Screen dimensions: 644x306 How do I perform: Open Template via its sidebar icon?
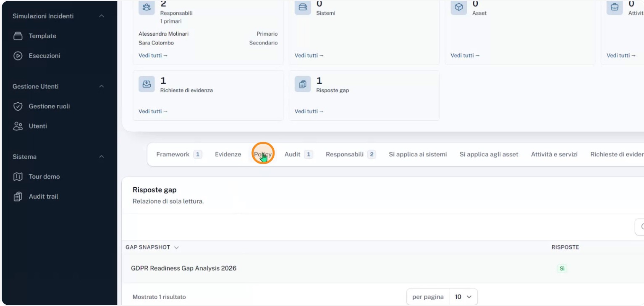(x=18, y=36)
